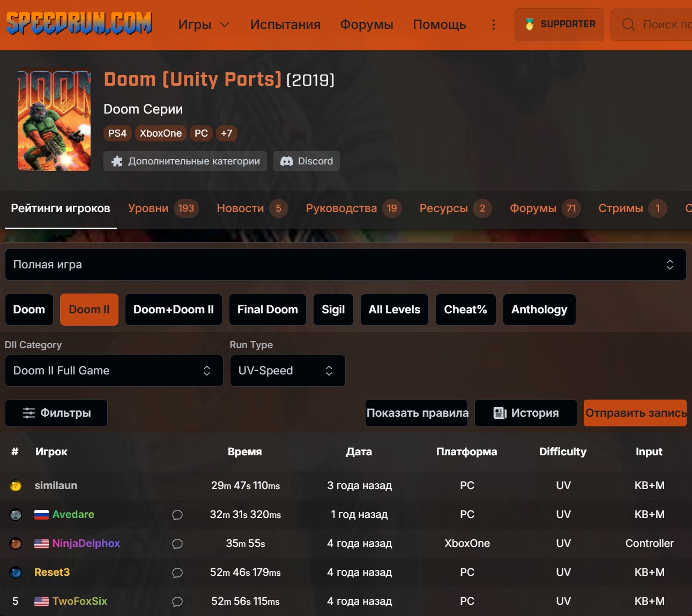Click the Russian flag next to Avedare

pyautogui.click(x=41, y=515)
